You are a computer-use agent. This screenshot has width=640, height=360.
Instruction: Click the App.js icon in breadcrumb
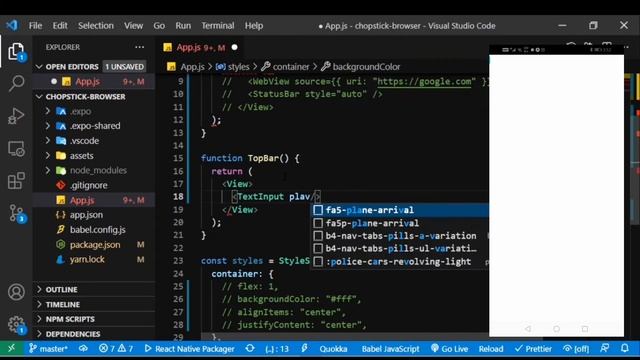point(171,67)
